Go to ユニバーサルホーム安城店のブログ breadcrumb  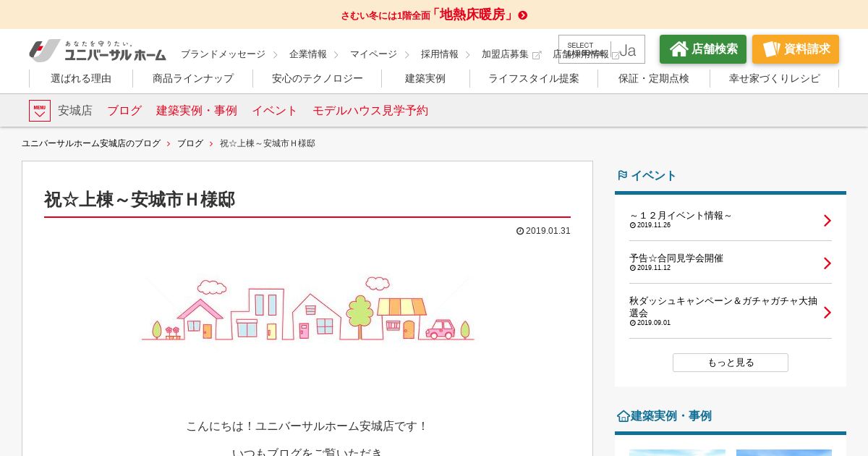click(91, 143)
